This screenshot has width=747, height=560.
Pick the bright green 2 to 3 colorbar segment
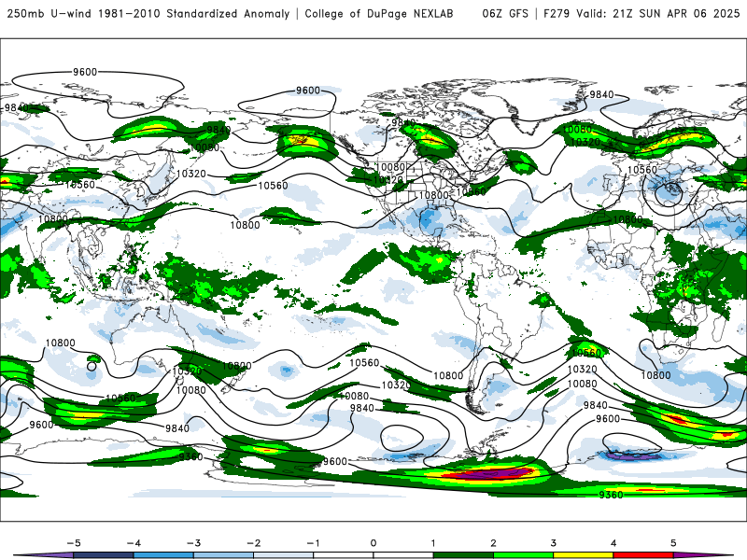pyautogui.click(x=523, y=555)
